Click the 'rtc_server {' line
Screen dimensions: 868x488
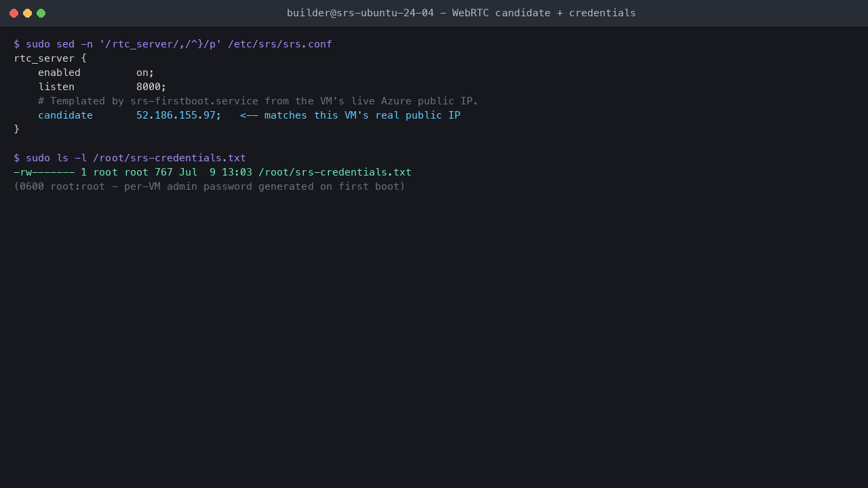(x=50, y=58)
